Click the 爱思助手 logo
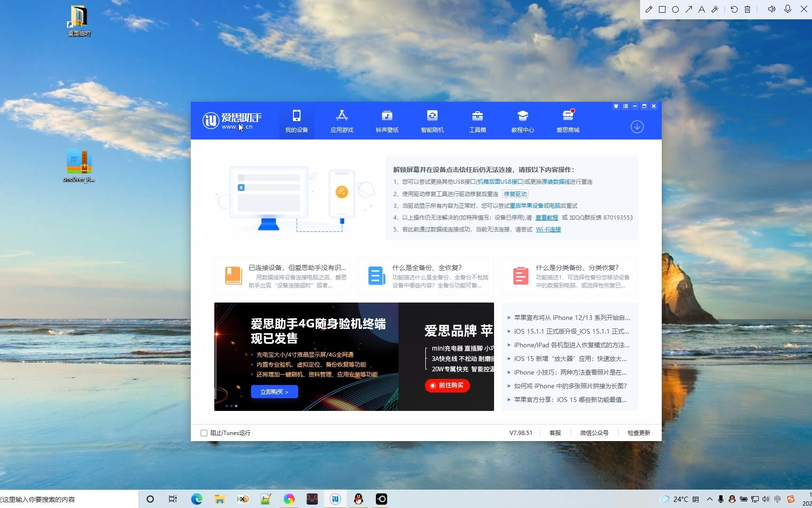Viewport: 812px width, 508px height. click(232, 121)
